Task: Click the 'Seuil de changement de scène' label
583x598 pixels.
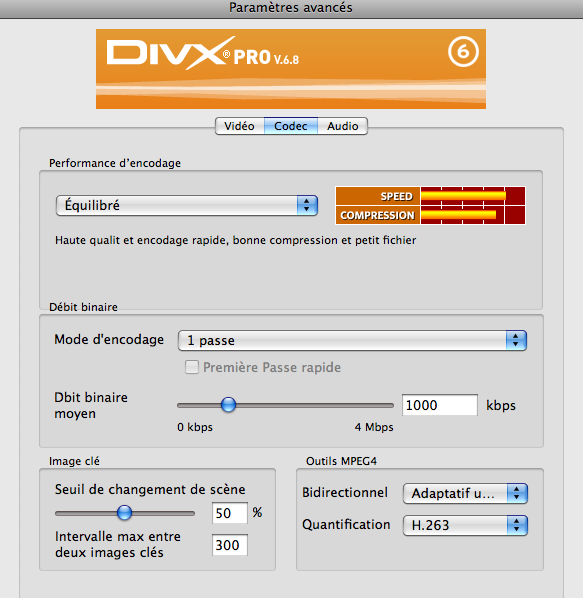Action: click(x=150, y=489)
